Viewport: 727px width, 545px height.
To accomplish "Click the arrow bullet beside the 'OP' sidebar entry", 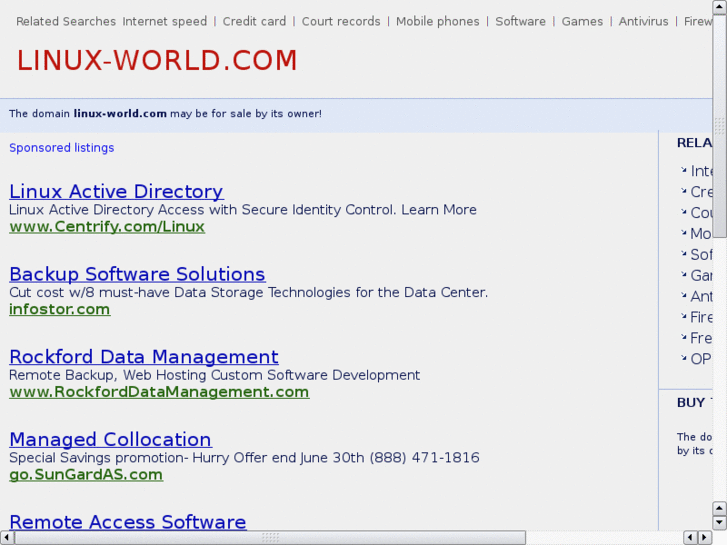I will [x=684, y=358].
